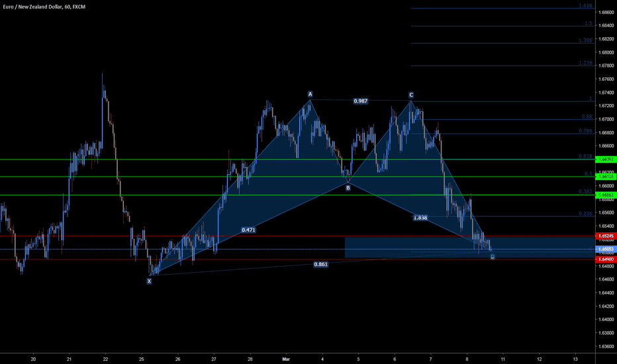617x364 pixels.
Task: Click date 25 on the time axis
Action: tap(142, 359)
